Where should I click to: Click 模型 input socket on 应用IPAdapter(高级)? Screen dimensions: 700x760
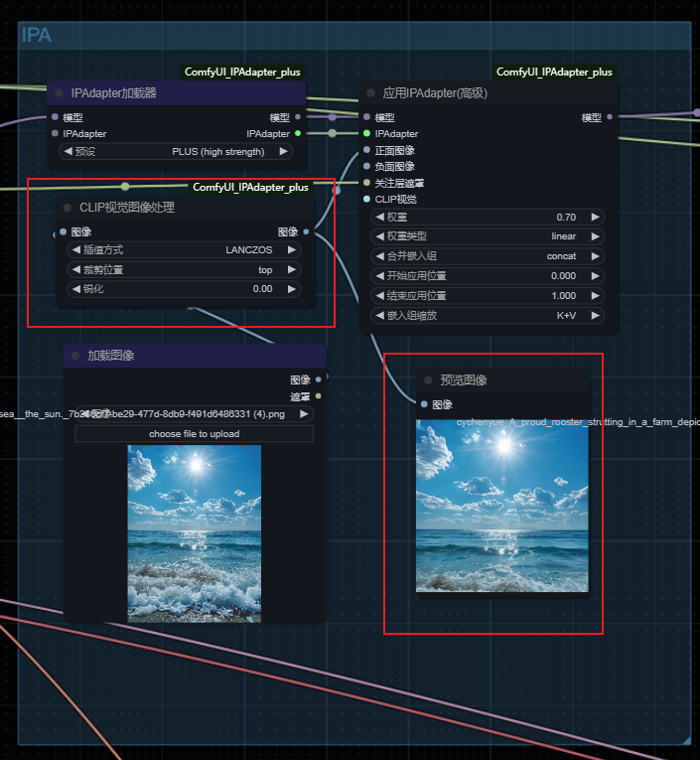click(366, 117)
